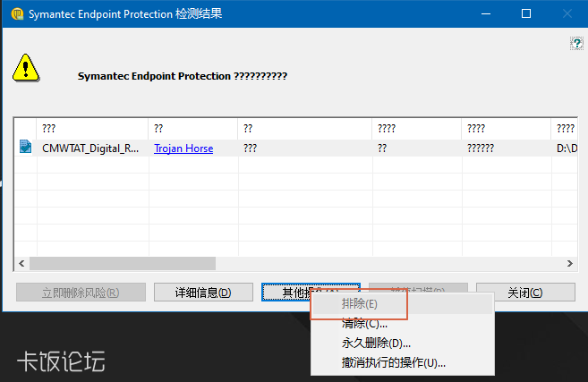
Task: Select the CMWTAT_Digital_R... filename cell
Action: pos(92,149)
